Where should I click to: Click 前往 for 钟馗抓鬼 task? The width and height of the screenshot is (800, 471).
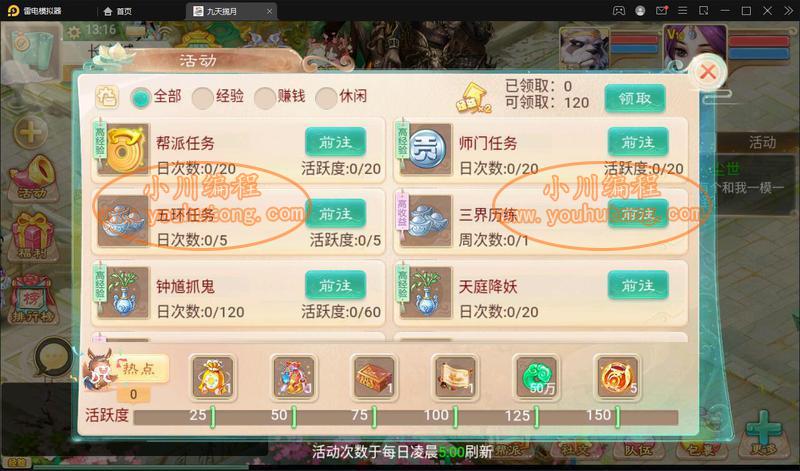pos(336,285)
